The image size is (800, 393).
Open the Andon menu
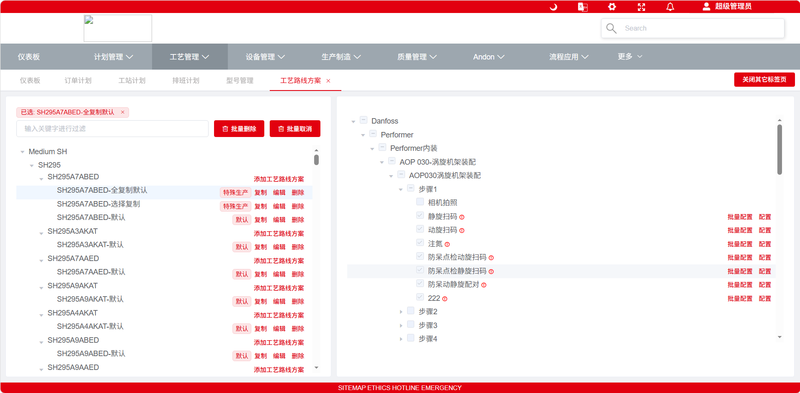click(x=488, y=57)
